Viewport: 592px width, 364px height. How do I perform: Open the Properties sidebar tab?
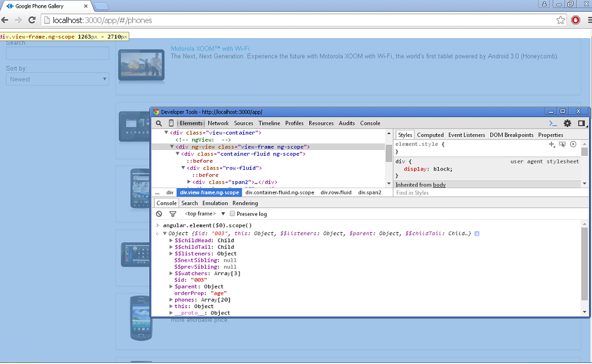coord(550,135)
